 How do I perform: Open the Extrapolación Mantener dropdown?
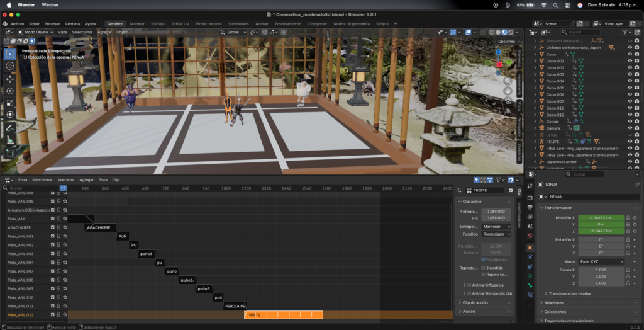[496, 226]
